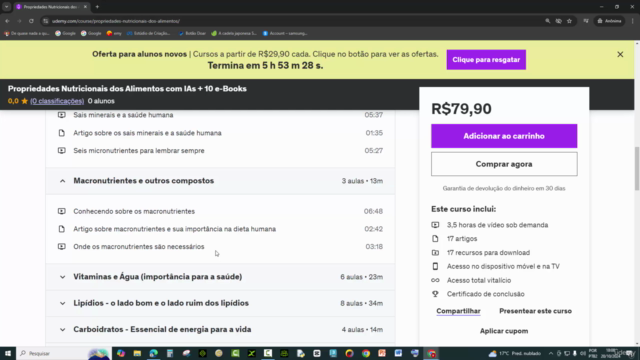Image resolution: width=640 pixels, height=360 pixels.
Task: Dismiss the yellow offer banner
Action: tap(620, 54)
